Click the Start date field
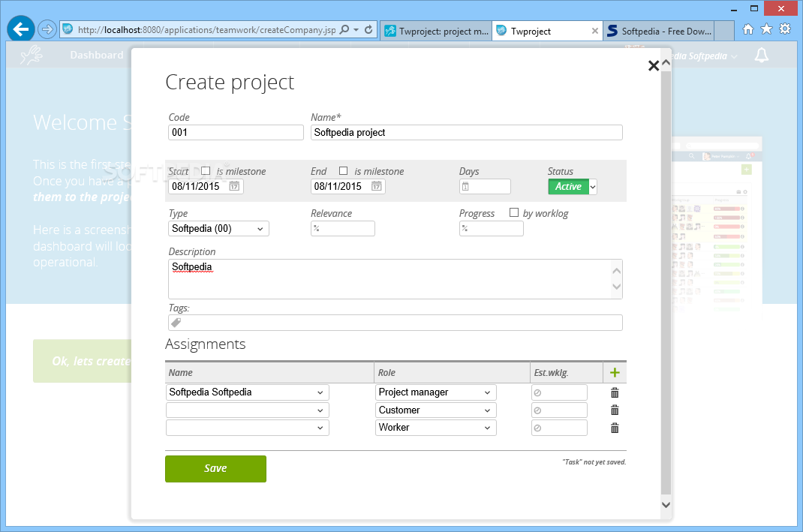803x532 pixels. [x=197, y=186]
